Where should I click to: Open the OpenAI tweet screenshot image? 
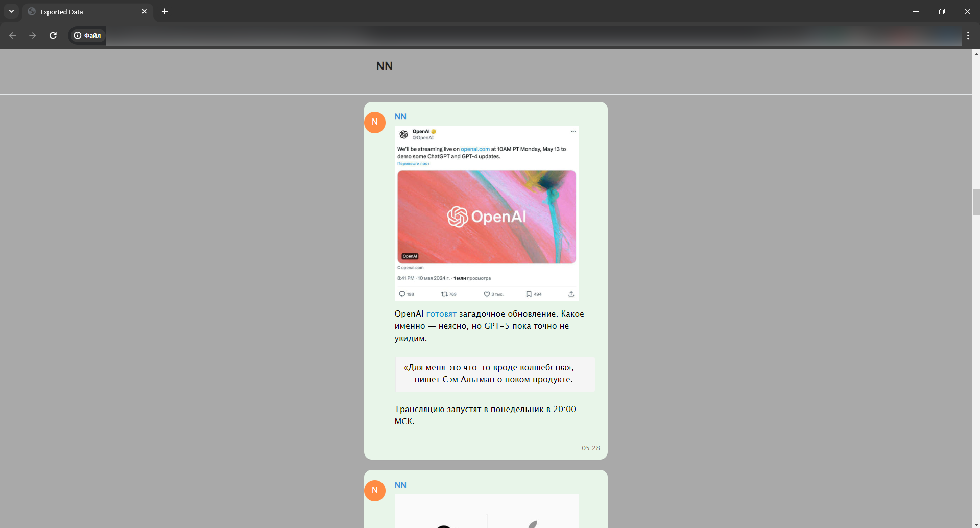[x=487, y=213]
